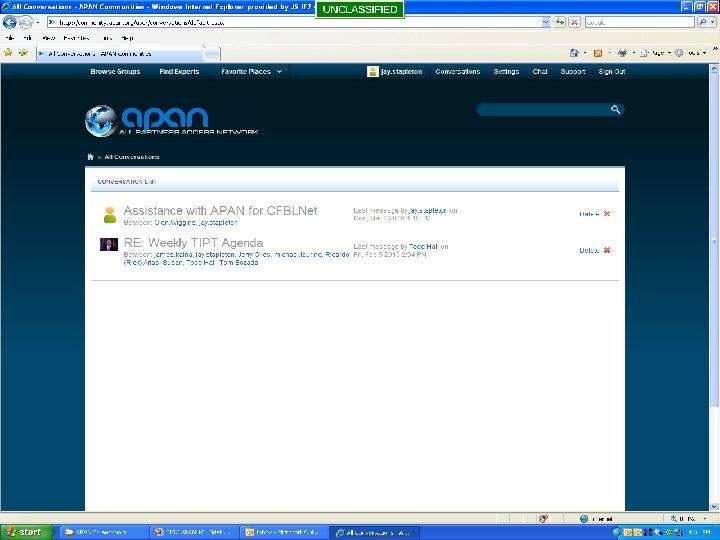Click the Google search box in toolbar
Screen dimensions: 720x540
point(639,22)
